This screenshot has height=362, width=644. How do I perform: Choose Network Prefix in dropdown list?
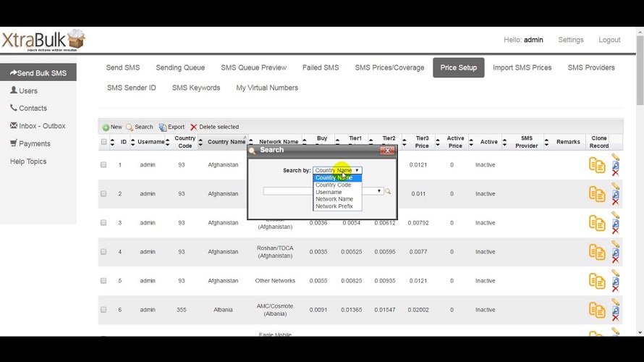[337, 206]
